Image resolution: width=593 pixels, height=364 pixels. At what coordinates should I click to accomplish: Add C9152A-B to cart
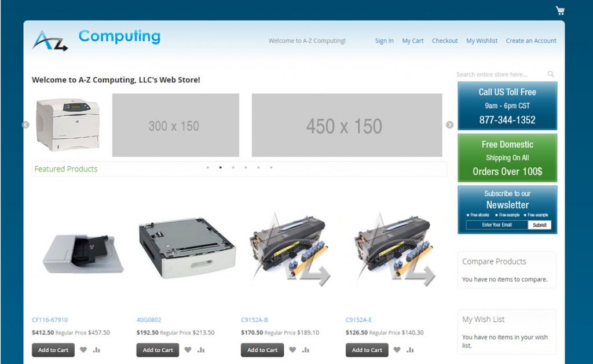[262, 350]
